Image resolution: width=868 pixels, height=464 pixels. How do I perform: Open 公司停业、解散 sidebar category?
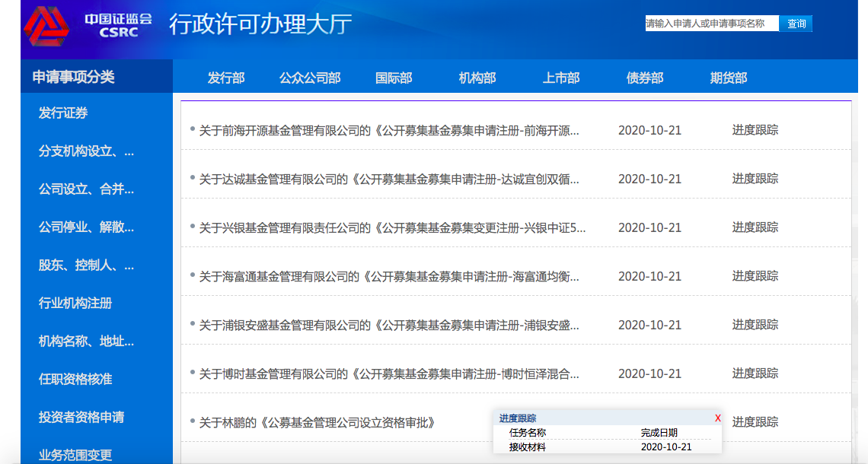pyautogui.click(x=86, y=227)
